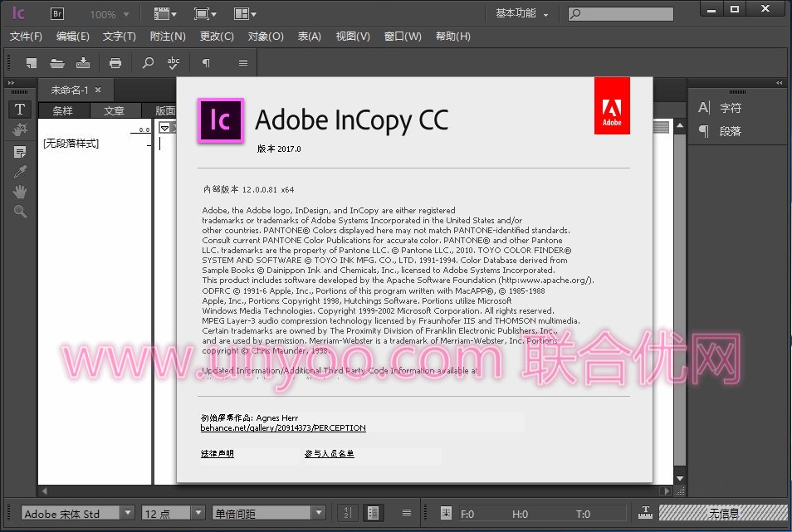Click the [无段落样式] paragraph style entry
Viewport: 792px width, 532px height.
(x=71, y=144)
